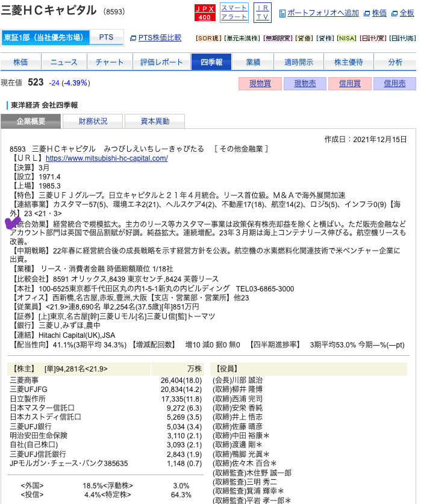Click the share value 26,404(18.0)

[x=181, y=380]
